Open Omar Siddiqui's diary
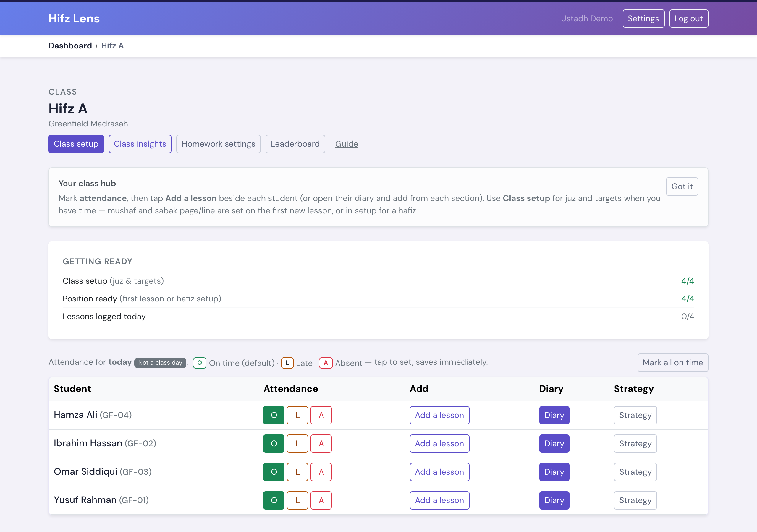Screen dimensions: 757x532 [554, 472]
